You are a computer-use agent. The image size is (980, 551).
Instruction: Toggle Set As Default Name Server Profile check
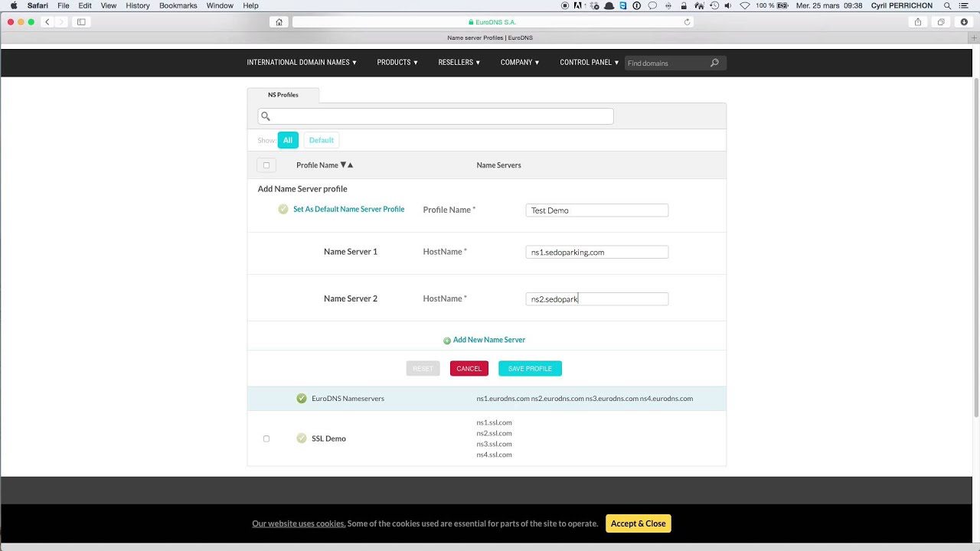[x=283, y=209]
